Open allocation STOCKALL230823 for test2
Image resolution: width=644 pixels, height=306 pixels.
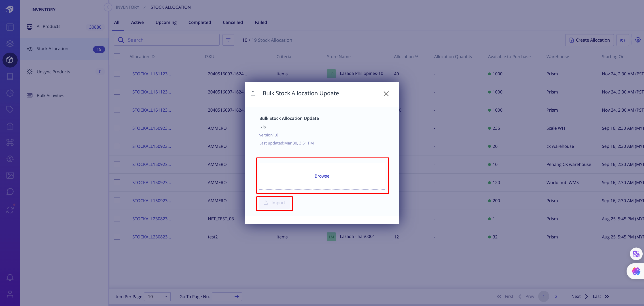click(x=152, y=237)
